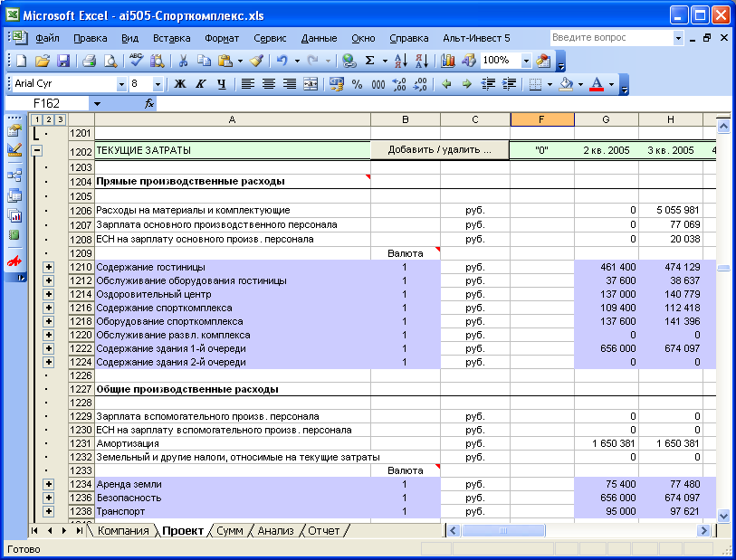This screenshot has width=736, height=560.
Task: Expand group for Оздоровительный центр row
Action: pyautogui.click(x=48, y=294)
